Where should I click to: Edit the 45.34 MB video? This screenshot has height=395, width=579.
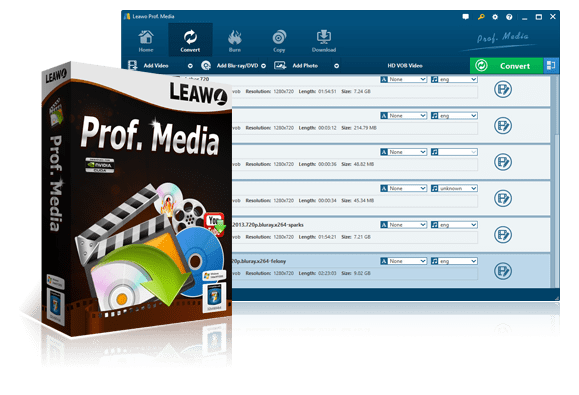[x=503, y=198]
